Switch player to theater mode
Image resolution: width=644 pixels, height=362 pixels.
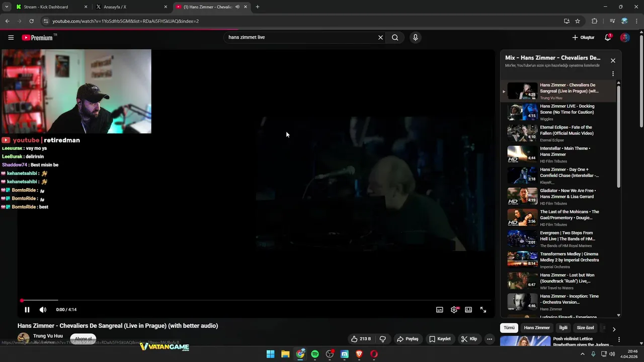pos(468,310)
